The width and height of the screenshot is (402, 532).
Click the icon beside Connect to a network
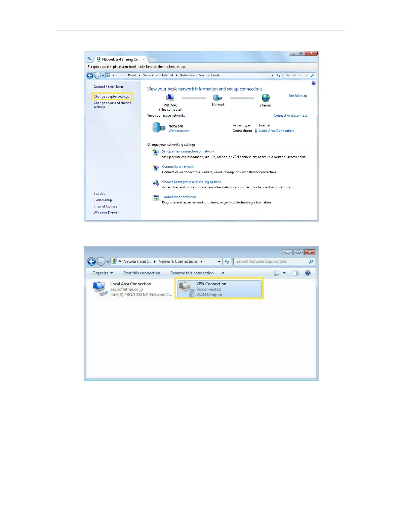coord(156,167)
